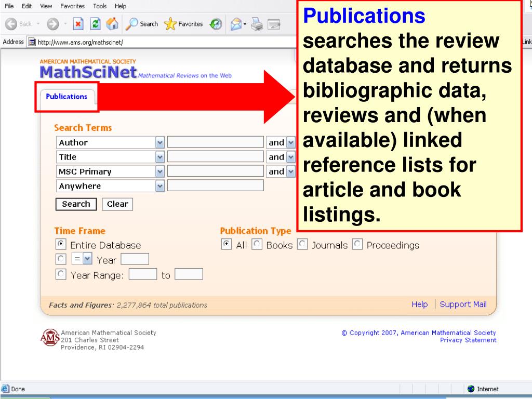Image resolution: width=532 pixels, height=399 pixels.
Task: Open the Tools menu
Action: (100, 6)
